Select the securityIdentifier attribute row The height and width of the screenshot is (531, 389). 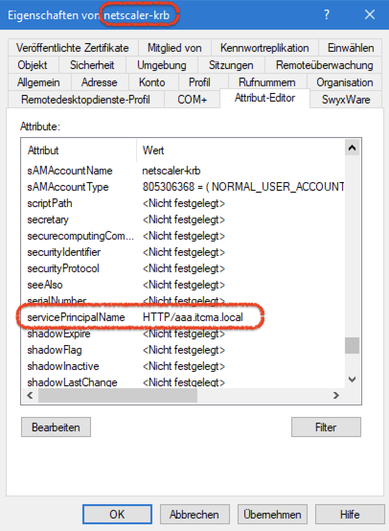point(183,252)
